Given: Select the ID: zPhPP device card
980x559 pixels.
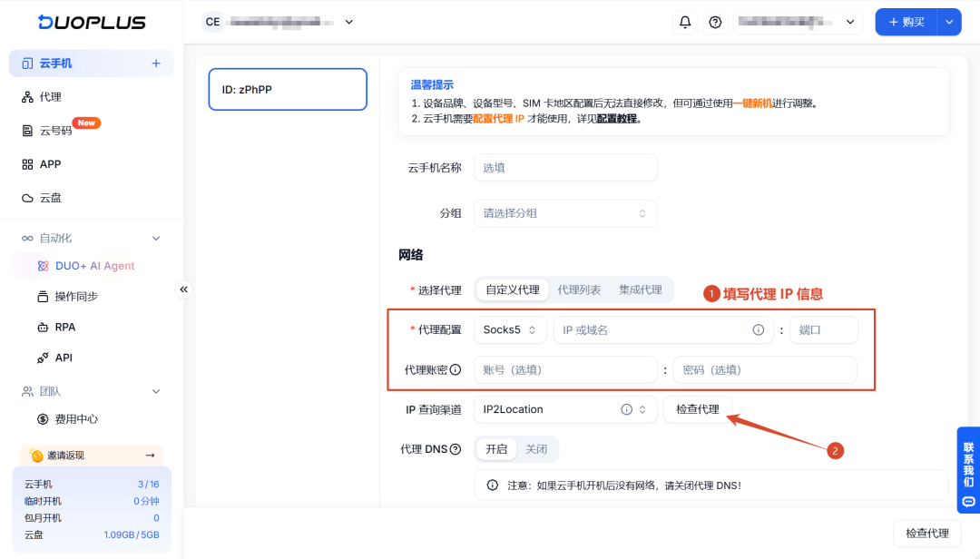Looking at the screenshot, I should click(288, 90).
